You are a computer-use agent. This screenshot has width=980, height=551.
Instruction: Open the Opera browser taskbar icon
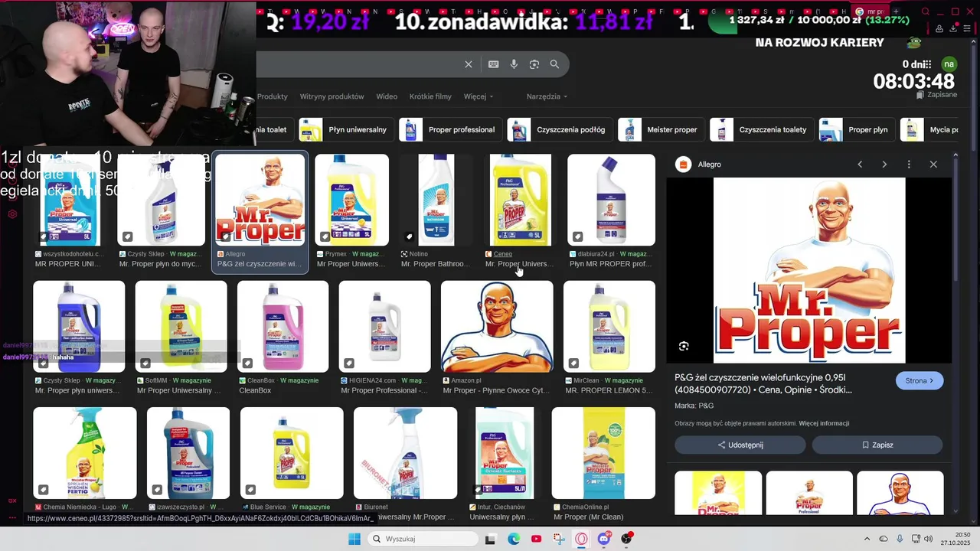click(582, 539)
